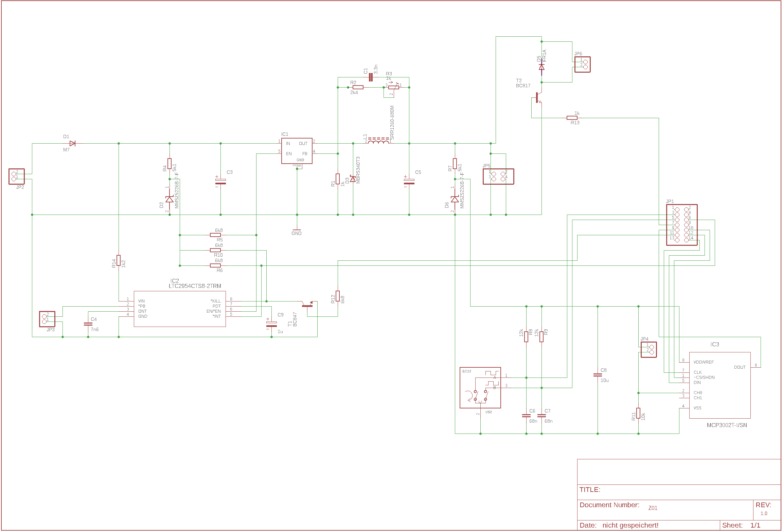Click the D1 M7 diode symbol
Viewport: 782px width, 532px height.
click(x=72, y=144)
